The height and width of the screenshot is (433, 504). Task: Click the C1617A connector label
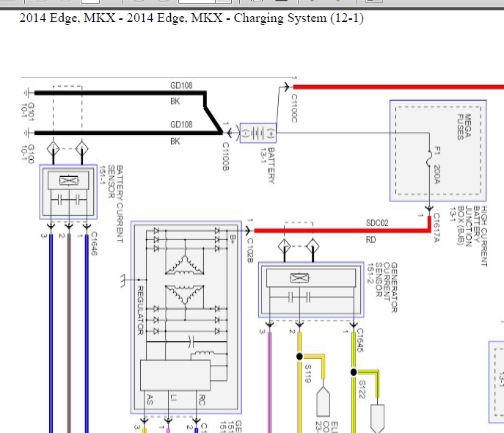(437, 228)
